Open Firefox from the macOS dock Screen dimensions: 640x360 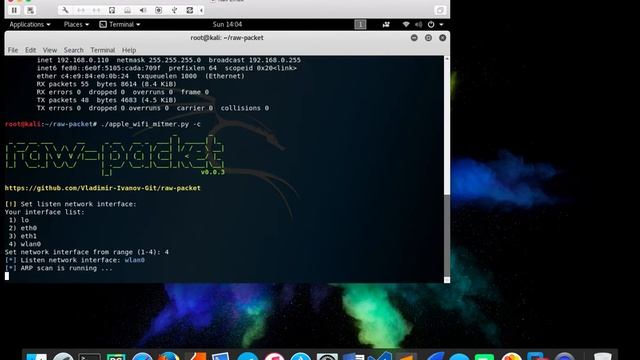(x=169, y=357)
